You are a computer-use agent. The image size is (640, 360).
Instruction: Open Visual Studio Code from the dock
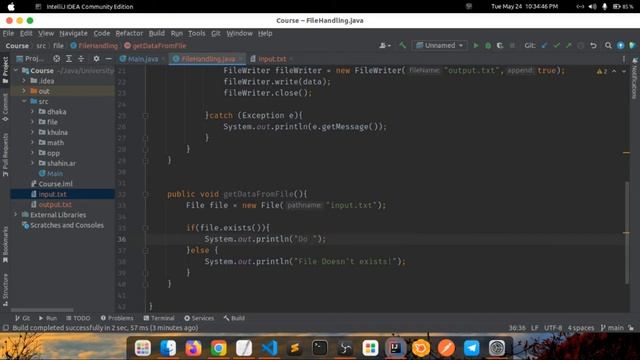coord(269,348)
